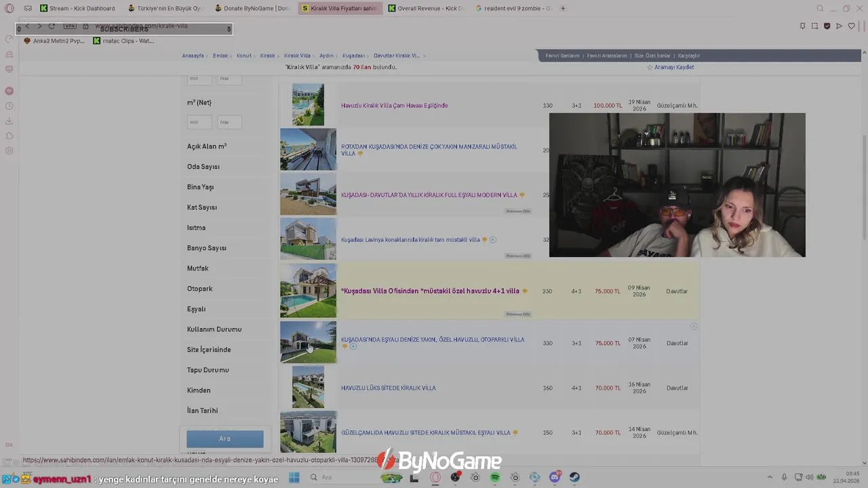The image size is (868, 488).
Task: Open Opera GX icon on the taskbar
Action: (435, 477)
